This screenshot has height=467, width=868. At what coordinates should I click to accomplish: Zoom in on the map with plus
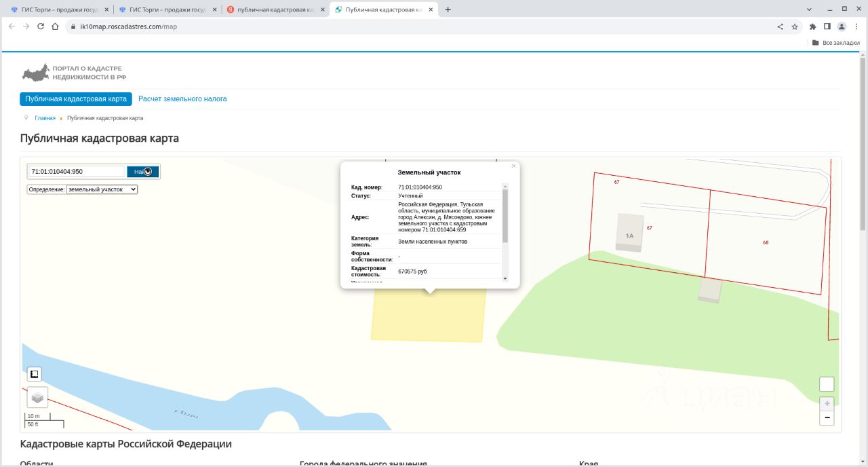(827, 403)
